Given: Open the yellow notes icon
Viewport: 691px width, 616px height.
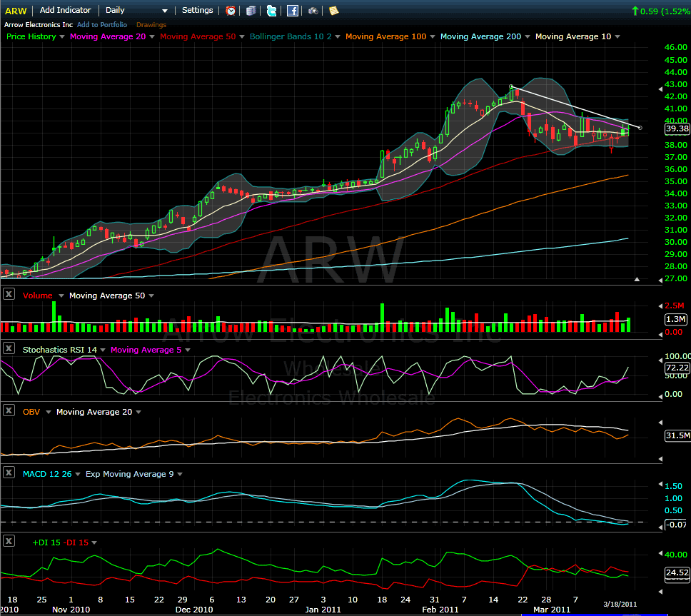Looking at the screenshot, I should [334, 11].
